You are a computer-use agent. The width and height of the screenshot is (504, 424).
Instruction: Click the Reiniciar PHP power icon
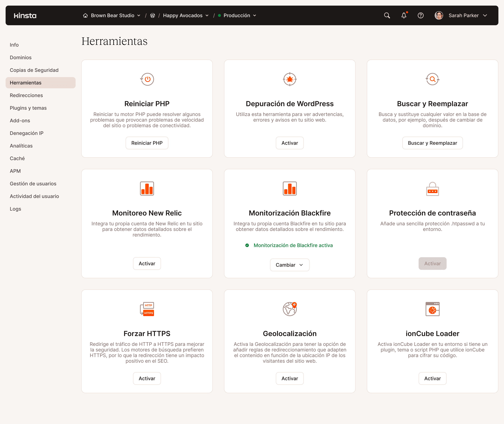pyautogui.click(x=147, y=79)
